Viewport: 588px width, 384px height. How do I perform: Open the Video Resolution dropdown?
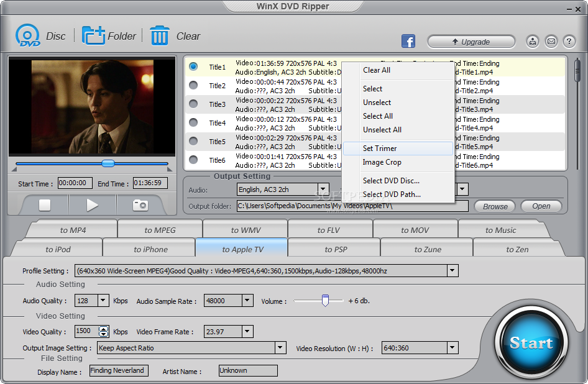point(452,347)
